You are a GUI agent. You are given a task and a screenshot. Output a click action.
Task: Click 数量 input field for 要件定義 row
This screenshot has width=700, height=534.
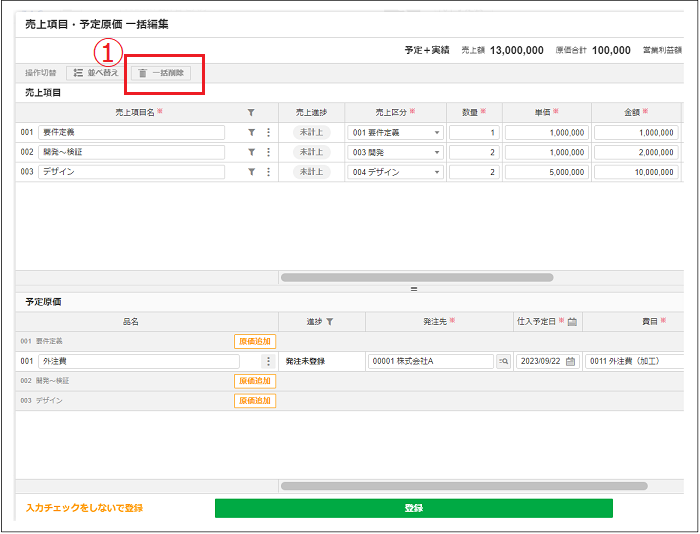473,132
